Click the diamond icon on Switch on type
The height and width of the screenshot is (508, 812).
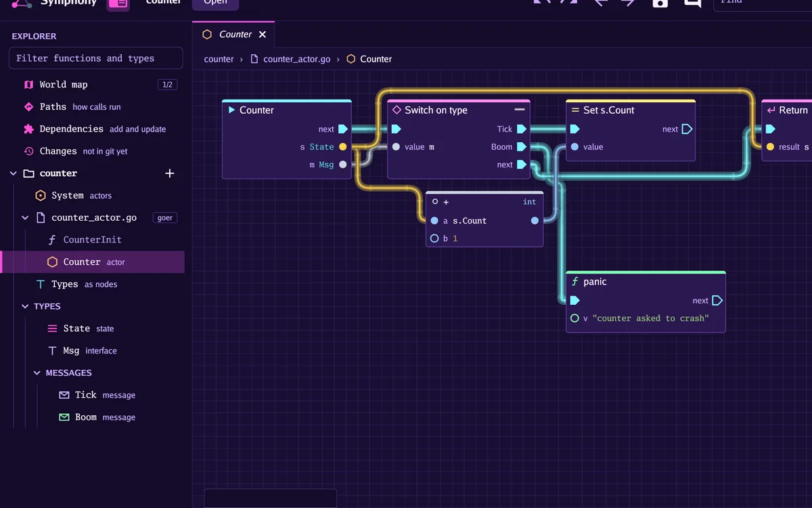pos(397,110)
